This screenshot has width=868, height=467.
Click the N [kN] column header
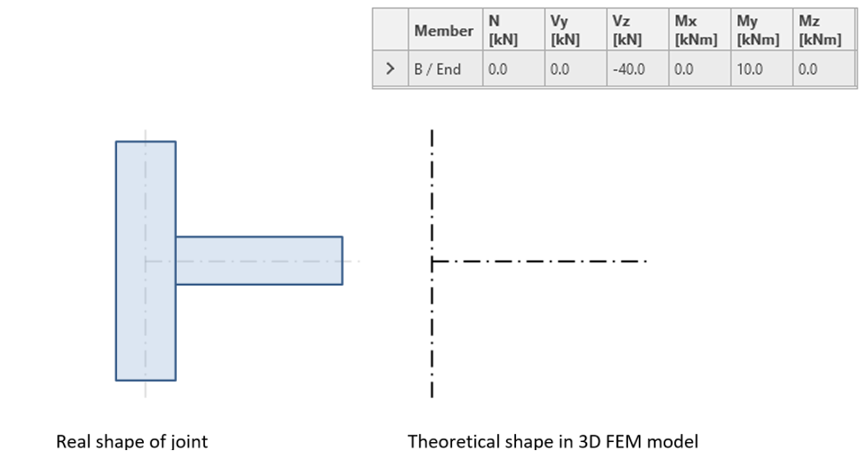tap(513, 30)
